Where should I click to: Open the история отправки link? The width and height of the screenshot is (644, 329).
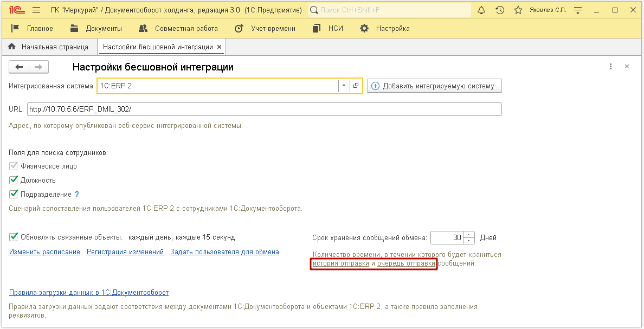(x=340, y=263)
